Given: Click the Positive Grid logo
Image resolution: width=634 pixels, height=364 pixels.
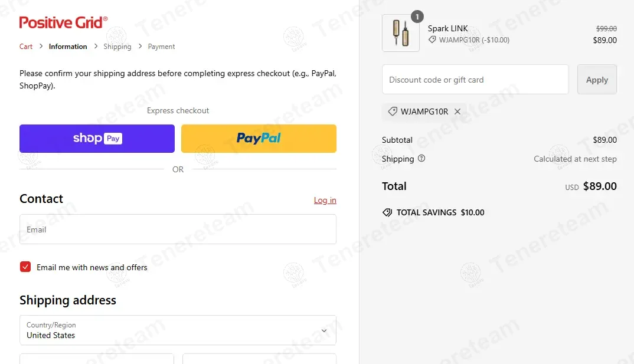Looking at the screenshot, I should point(63,22).
